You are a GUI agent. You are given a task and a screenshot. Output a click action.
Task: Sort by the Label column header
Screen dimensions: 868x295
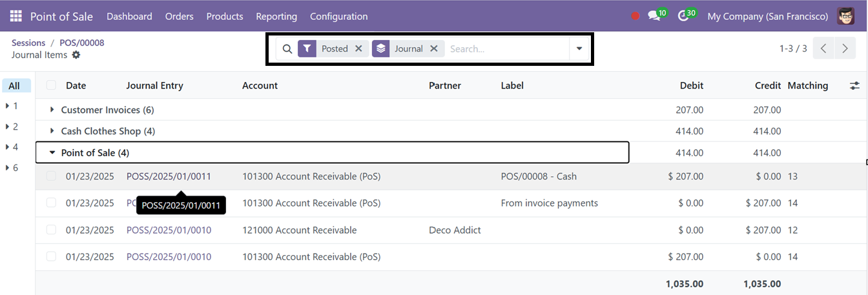pyautogui.click(x=512, y=85)
